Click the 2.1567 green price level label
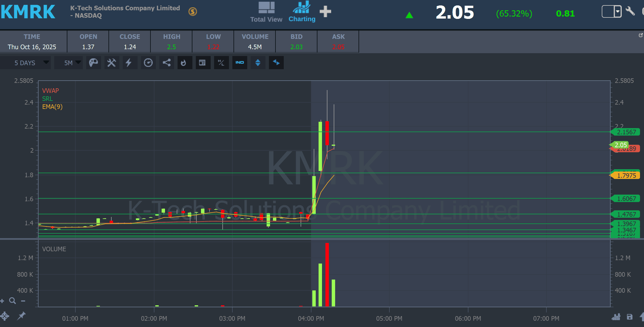 pyautogui.click(x=626, y=132)
